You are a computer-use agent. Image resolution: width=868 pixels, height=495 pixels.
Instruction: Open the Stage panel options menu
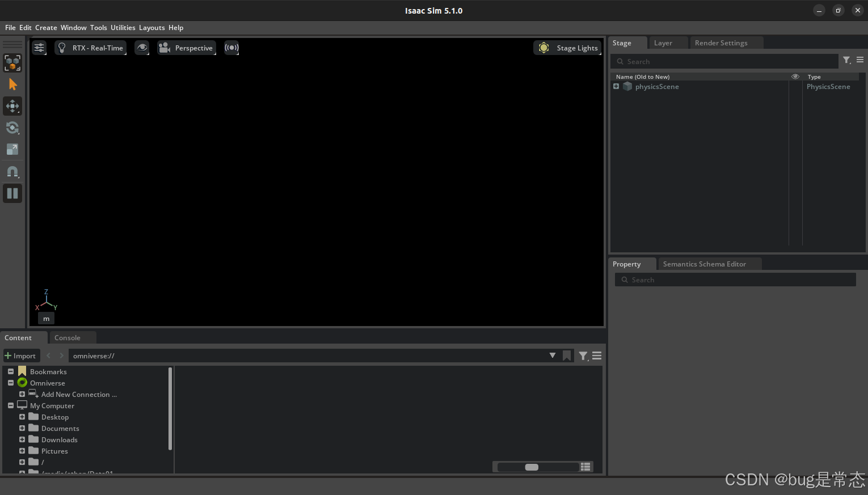[860, 60]
